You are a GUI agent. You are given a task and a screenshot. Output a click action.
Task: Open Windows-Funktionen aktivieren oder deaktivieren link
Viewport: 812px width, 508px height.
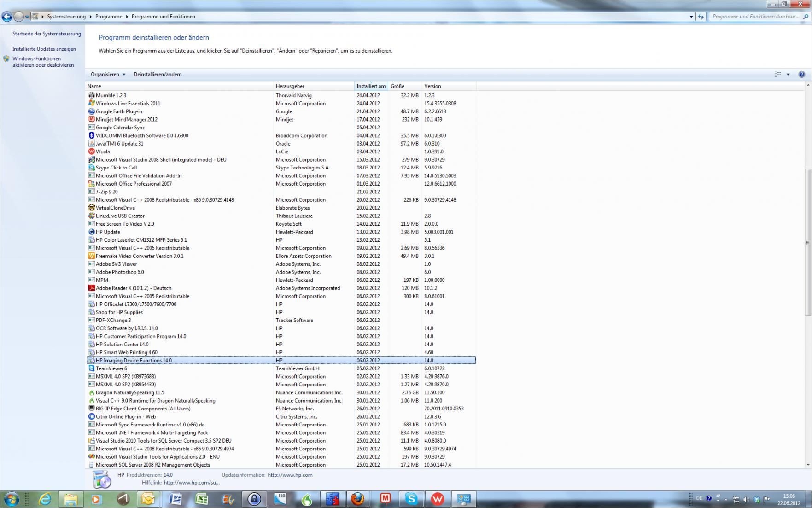[x=43, y=62]
